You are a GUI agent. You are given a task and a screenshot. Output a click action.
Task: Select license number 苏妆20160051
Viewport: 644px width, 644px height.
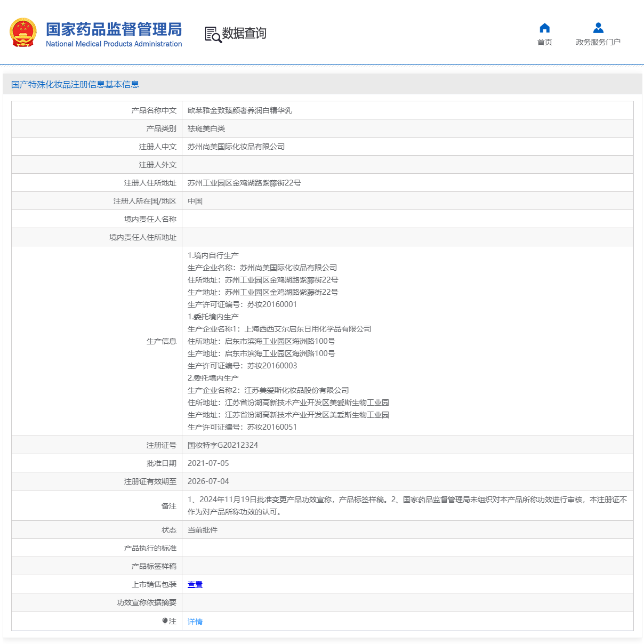(x=272, y=427)
